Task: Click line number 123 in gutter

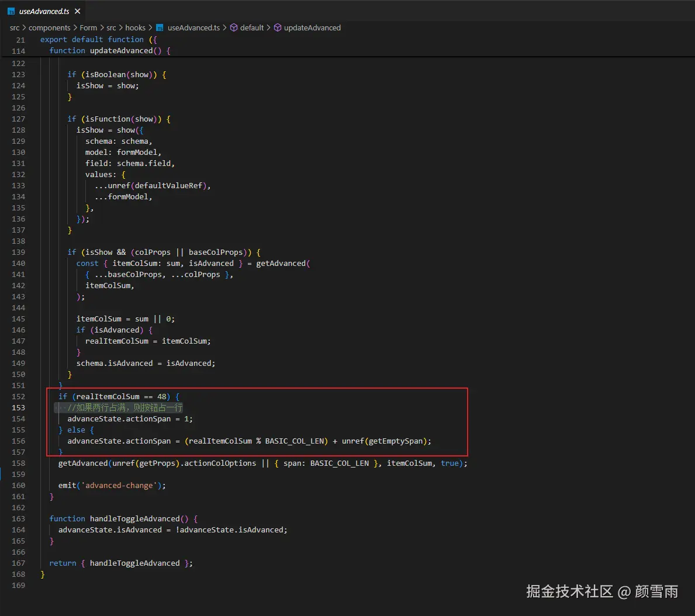Action: [x=18, y=74]
